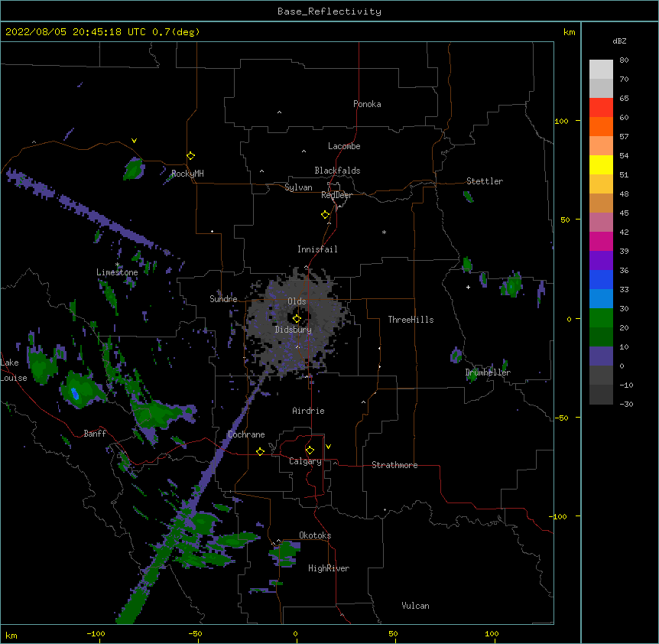The image size is (659, 644).
Task: Select the Sundre label
Action: click(x=223, y=299)
